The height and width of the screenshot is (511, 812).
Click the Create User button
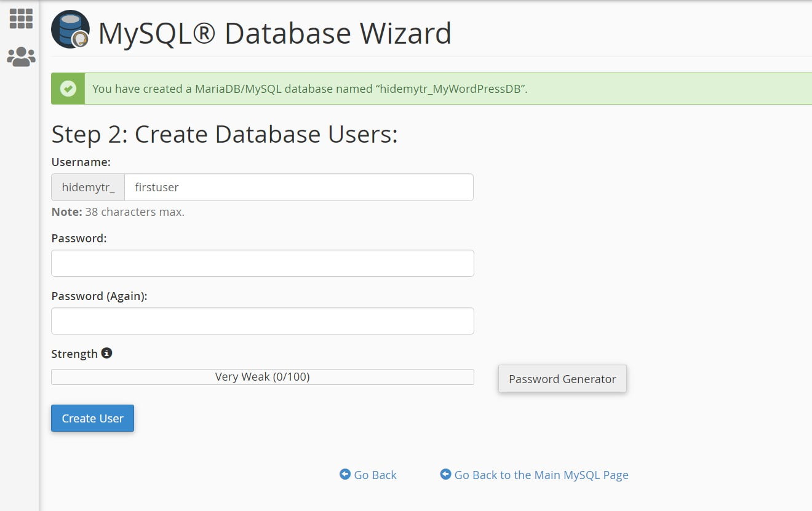point(92,418)
